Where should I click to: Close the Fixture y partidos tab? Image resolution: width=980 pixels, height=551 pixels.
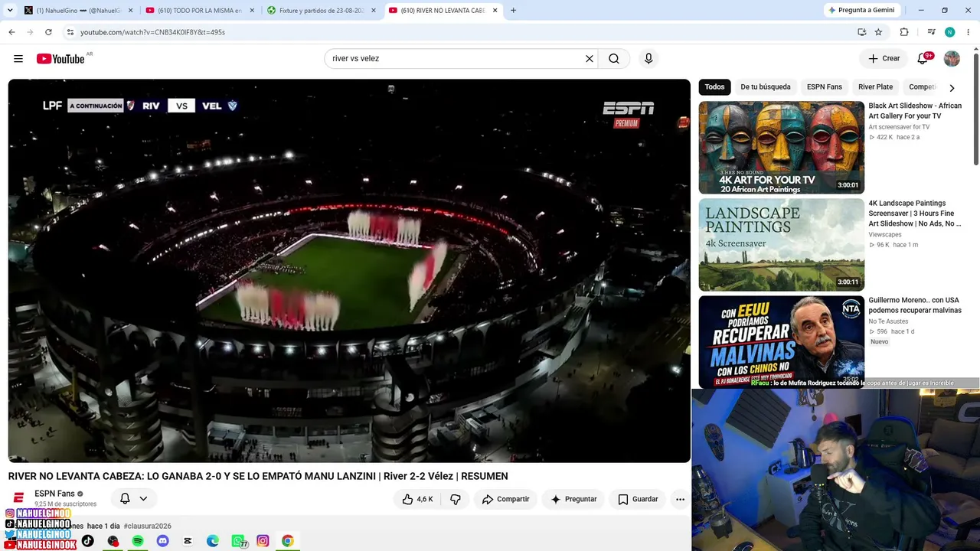(373, 10)
